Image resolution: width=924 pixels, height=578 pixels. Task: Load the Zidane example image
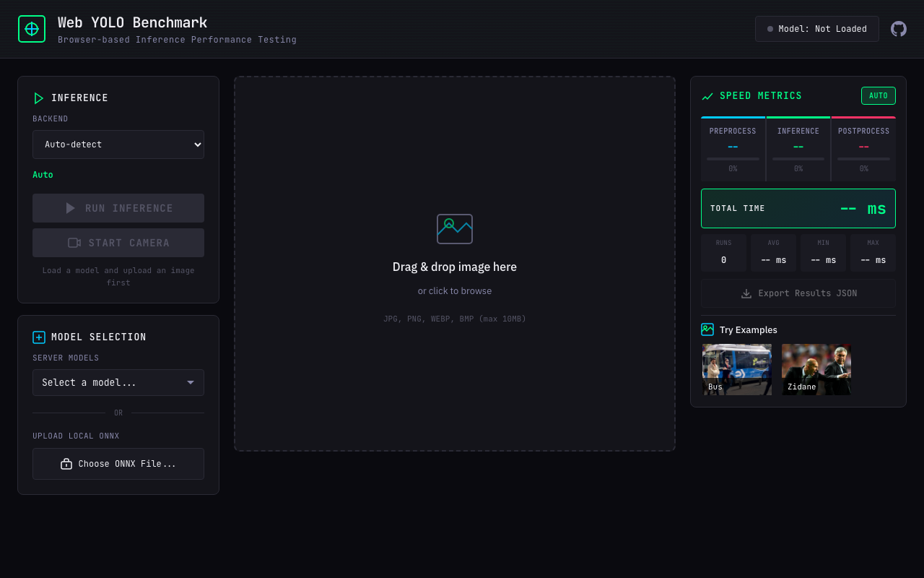click(816, 369)
